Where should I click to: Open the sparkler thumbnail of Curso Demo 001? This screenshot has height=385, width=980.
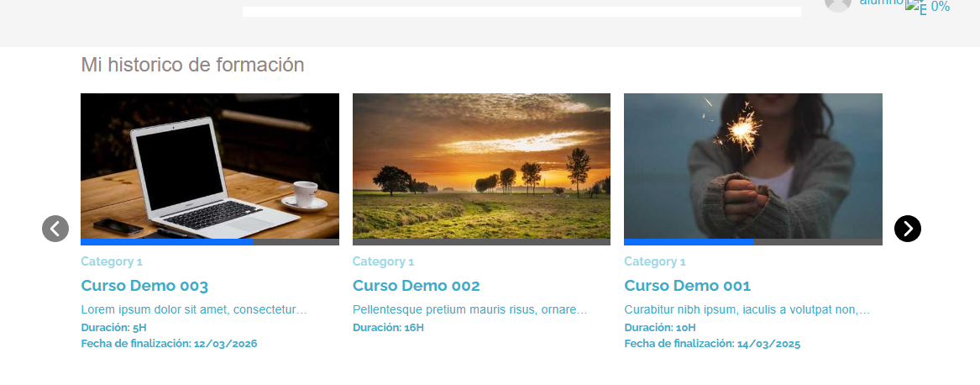click(x=753, y=166)
